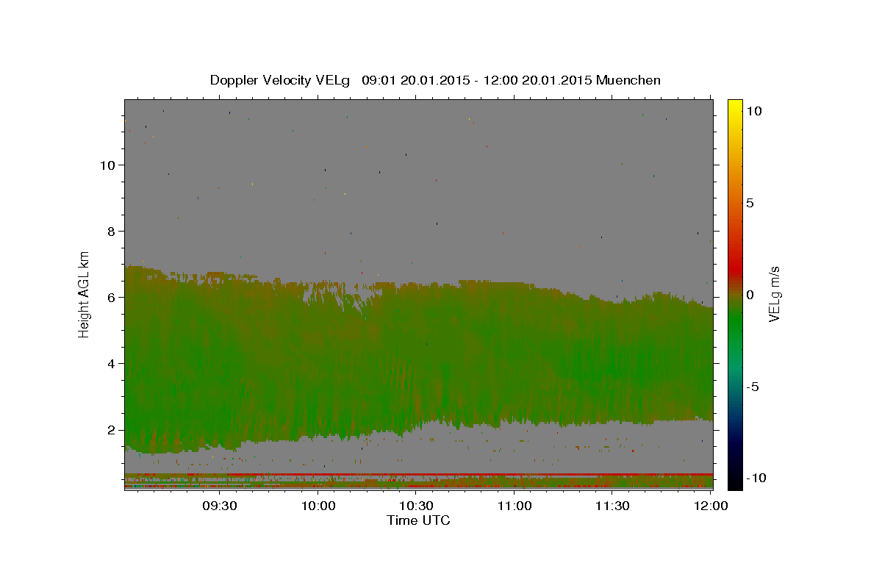Viewport: 882px width, 588px height.
Task: Click the 11:00 time tick label
Action: pyautogui.click(x=514, y=506)
